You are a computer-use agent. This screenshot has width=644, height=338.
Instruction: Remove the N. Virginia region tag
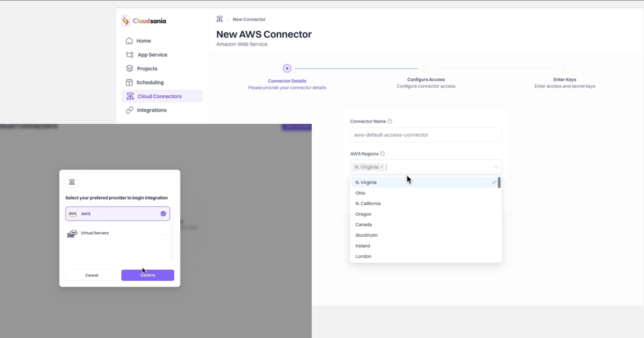(x=381, y=167)
